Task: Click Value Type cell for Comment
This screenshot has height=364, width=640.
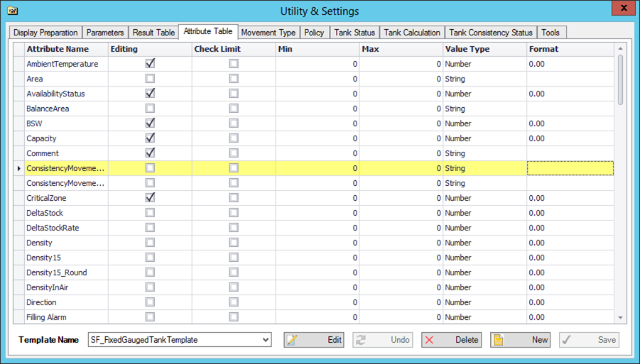Action: point(485,153)
